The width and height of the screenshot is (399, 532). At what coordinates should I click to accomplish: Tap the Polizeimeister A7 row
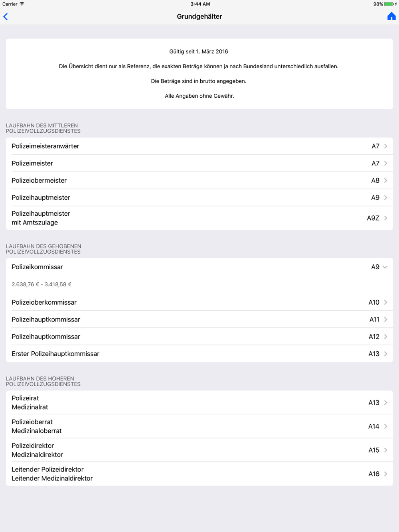(199, 164)
